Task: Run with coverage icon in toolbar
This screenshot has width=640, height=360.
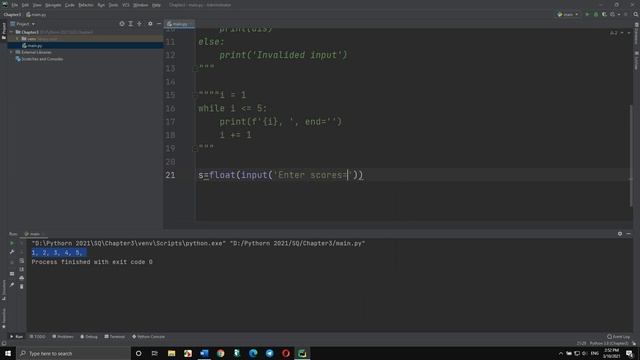Action: click(x=604, y=14)
